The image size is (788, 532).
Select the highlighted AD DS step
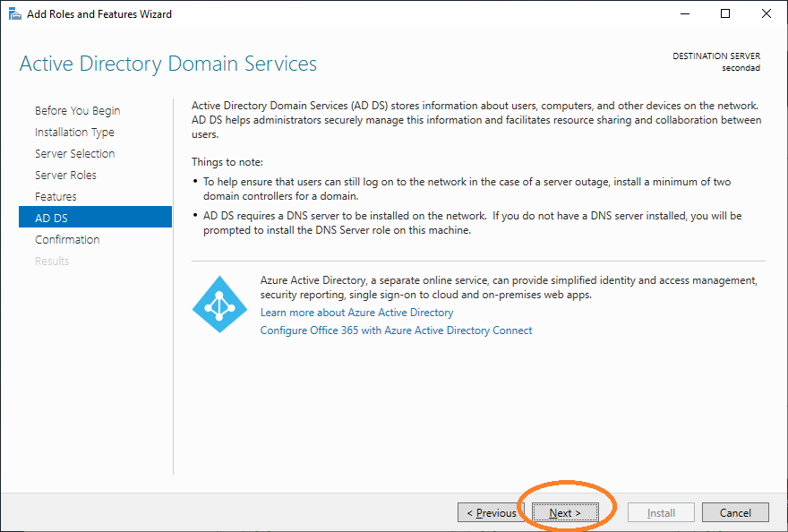point(51,218)
